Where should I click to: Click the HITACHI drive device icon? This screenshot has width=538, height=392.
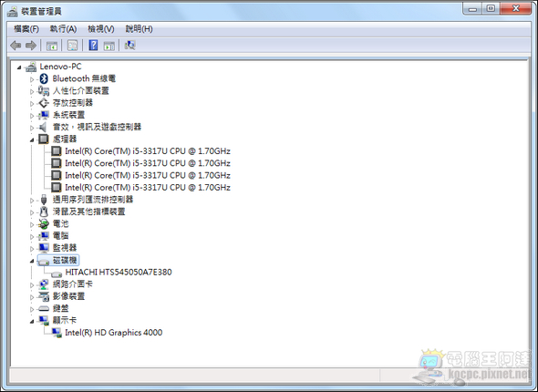(57, 273)
